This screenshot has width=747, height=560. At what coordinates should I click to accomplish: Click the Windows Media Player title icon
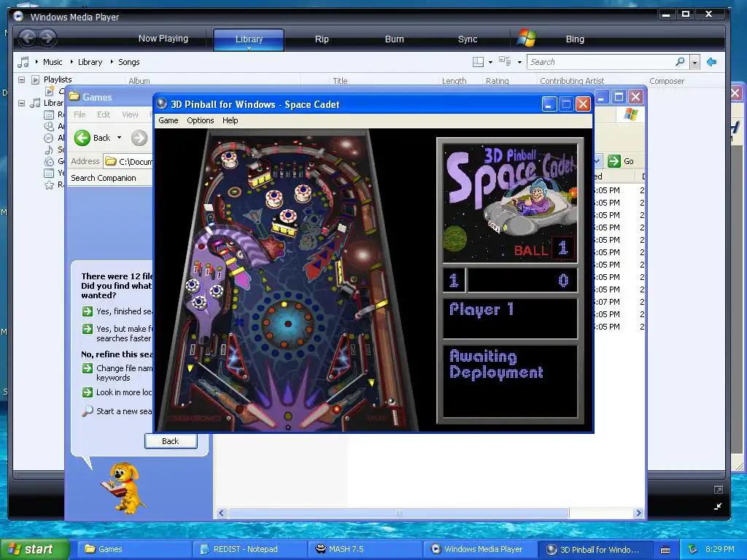tap(18, 17)
